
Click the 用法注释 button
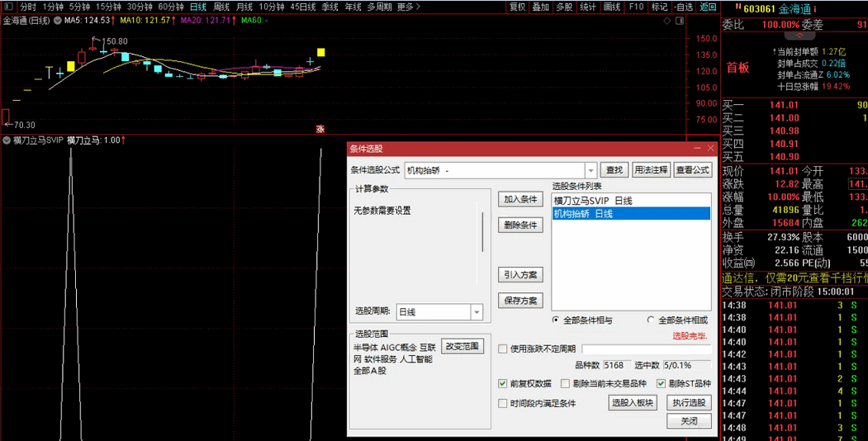[x=651, y=170]
